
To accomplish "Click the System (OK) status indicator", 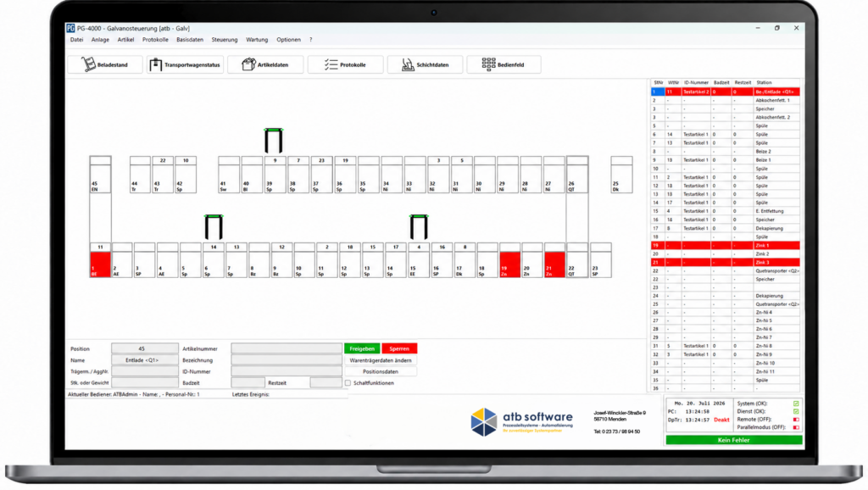I will click(795, 404).
